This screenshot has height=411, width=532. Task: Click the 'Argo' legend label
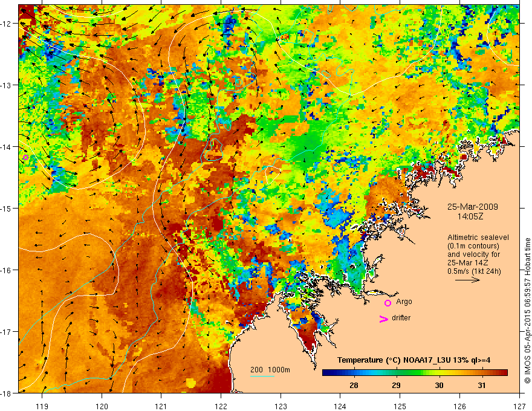404,302
